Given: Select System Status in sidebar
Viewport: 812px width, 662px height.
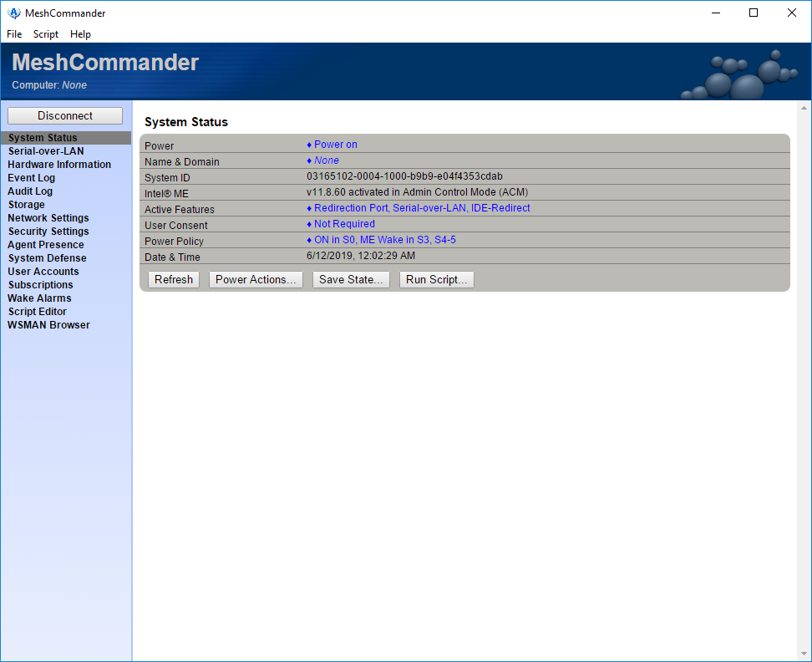Looking at the screenshot, I should (66, 138).
